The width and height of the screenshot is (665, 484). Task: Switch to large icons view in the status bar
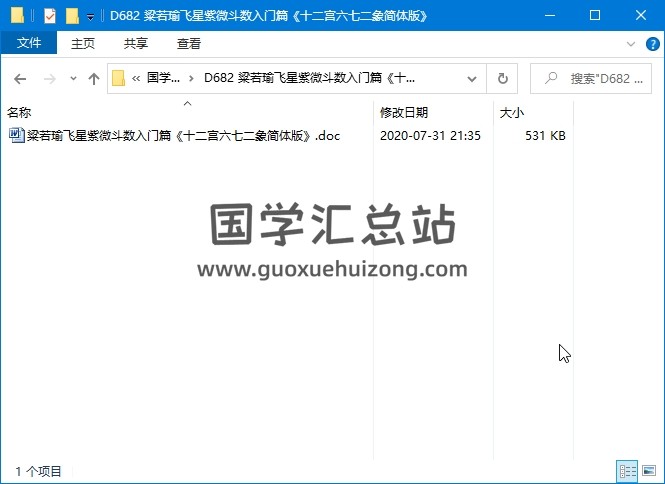coord(649,470)
